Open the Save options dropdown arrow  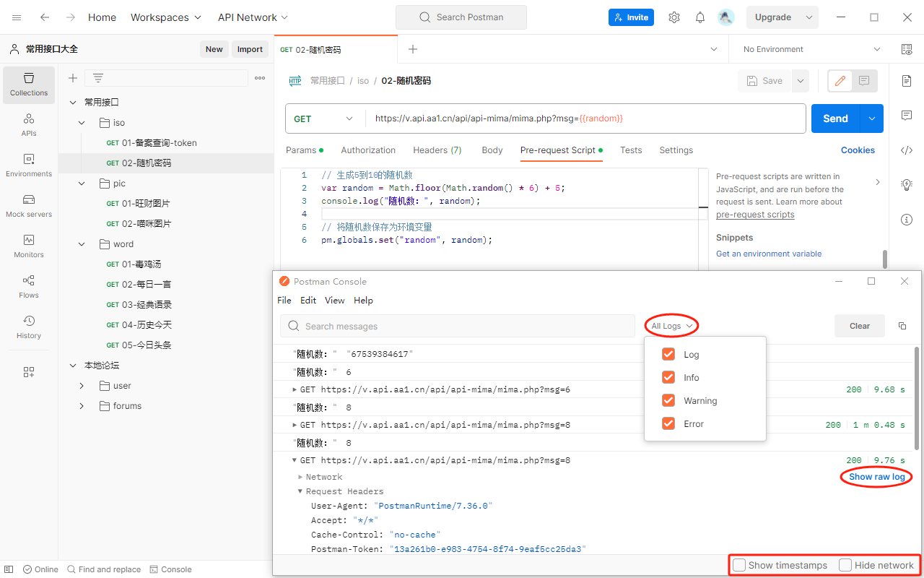[800, 81]
